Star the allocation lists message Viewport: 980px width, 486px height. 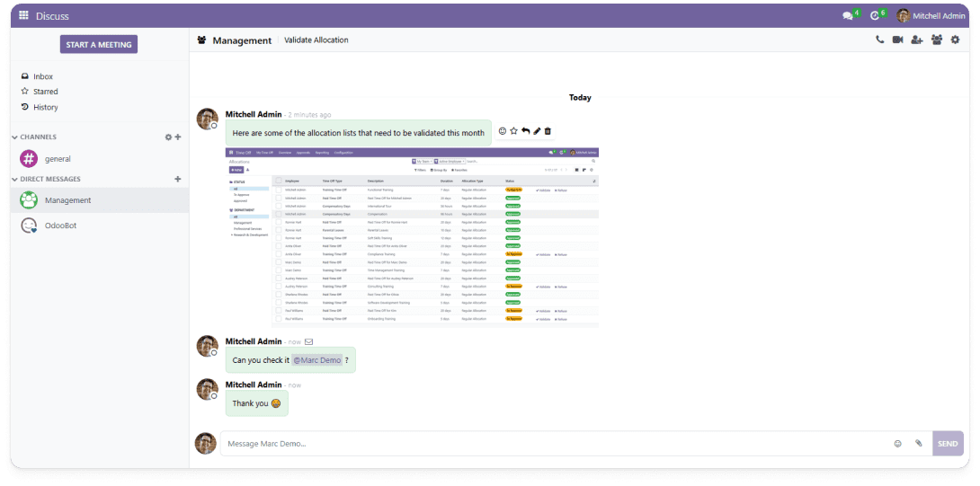tap(513, 131)
